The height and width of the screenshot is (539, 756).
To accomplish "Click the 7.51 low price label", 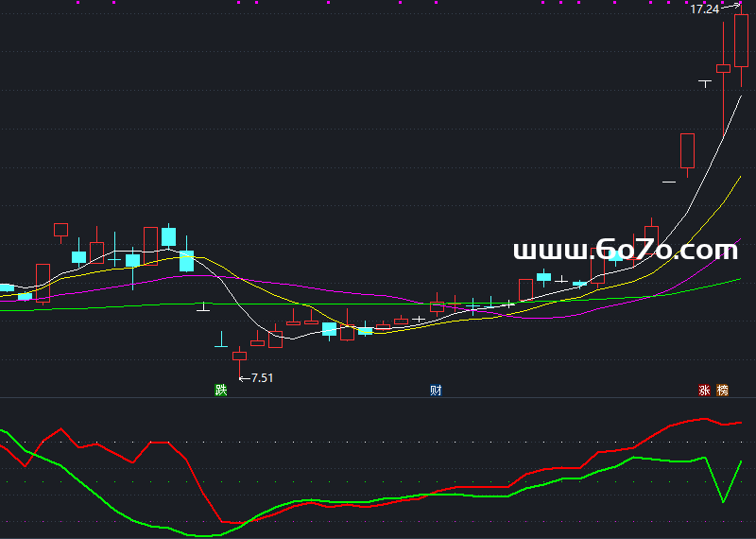I will [x=261, y=378].
